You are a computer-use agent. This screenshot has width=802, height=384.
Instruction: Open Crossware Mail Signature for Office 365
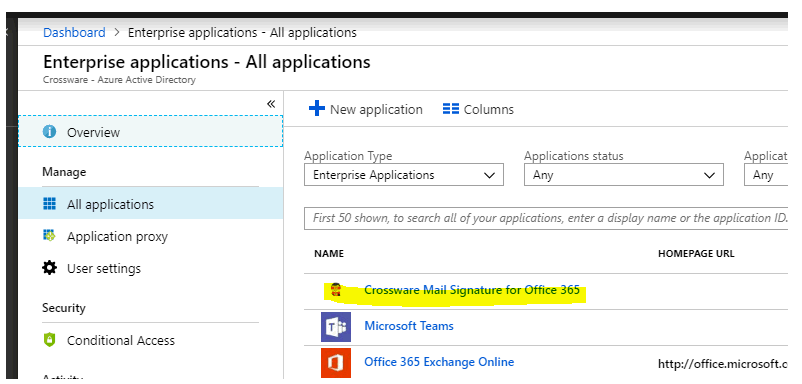pyautogui.click(x=472, y=290)
